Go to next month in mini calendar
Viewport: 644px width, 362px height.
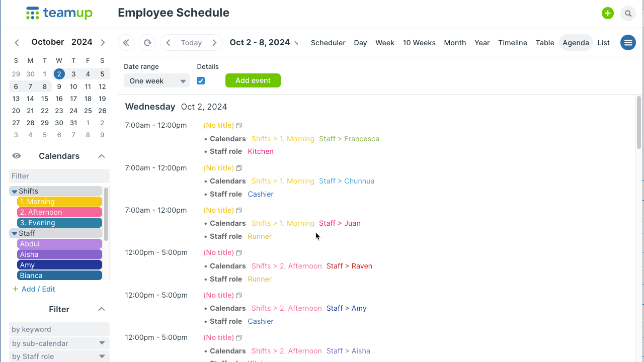[103, 42]
